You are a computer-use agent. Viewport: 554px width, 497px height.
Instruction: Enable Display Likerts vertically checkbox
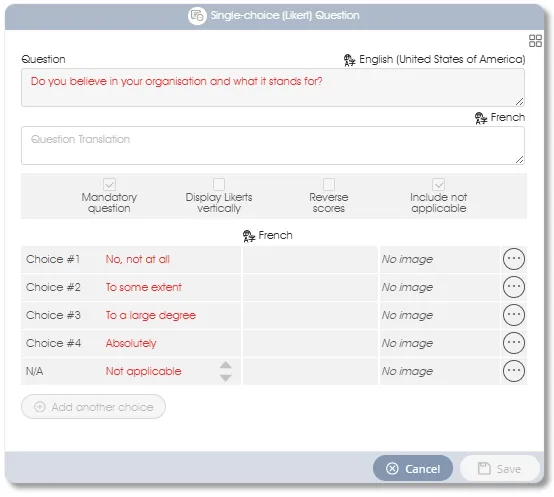click(x=219, y=184)
